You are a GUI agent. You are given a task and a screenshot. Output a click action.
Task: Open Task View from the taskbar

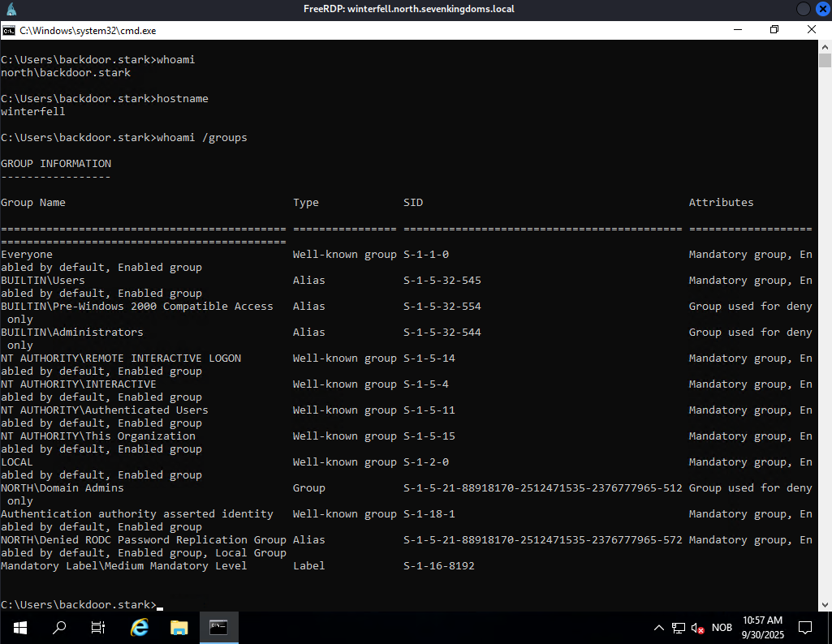pyautogui.click(x=98, y=627)
